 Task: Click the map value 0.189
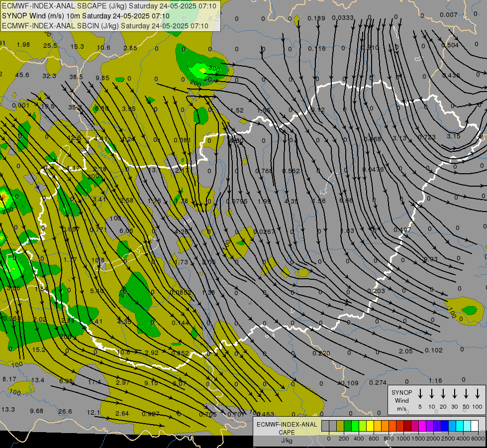tap(316, 18)
